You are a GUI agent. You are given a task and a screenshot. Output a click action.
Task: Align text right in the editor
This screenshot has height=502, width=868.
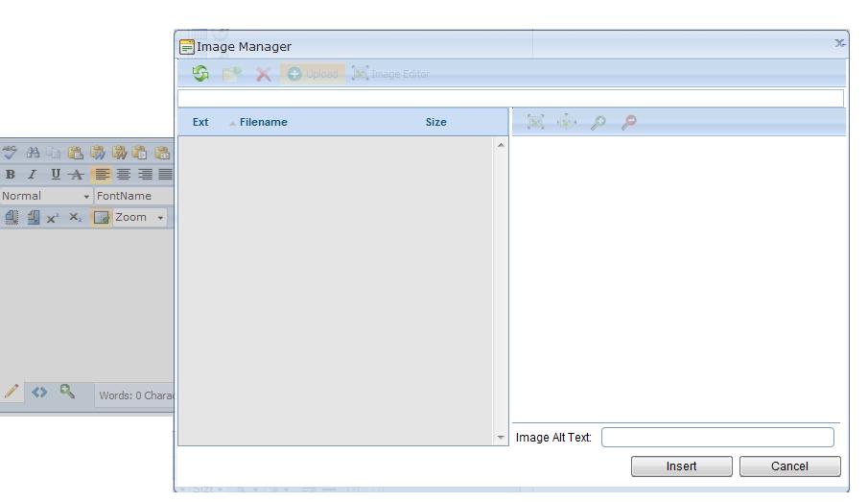(145, 175)
